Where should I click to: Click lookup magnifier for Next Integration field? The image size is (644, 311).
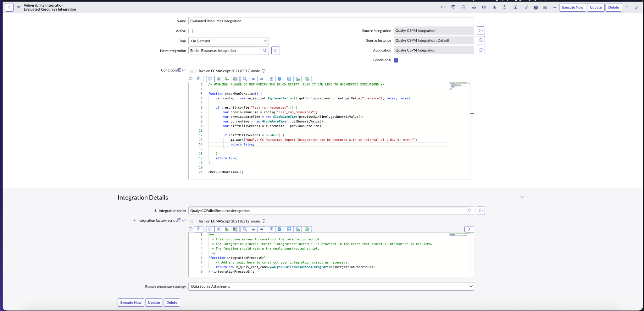click(x=265, y=51)
